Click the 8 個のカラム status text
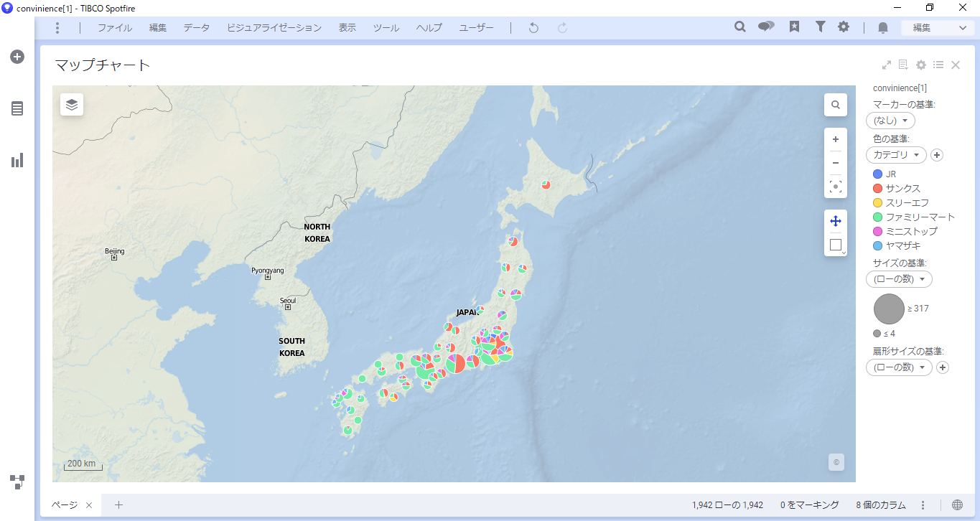 tap(881, 505)
